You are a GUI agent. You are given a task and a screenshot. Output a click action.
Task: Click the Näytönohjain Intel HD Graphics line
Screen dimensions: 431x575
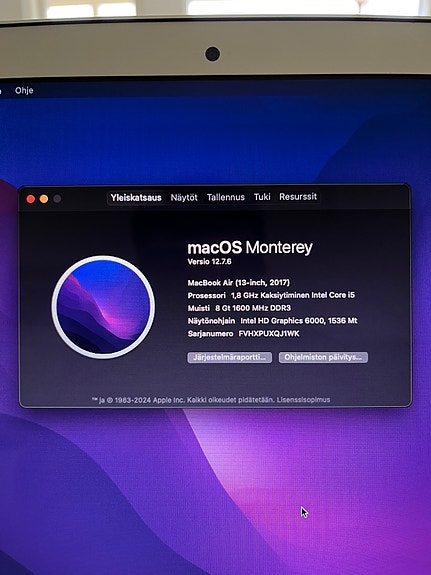(273, 321)
